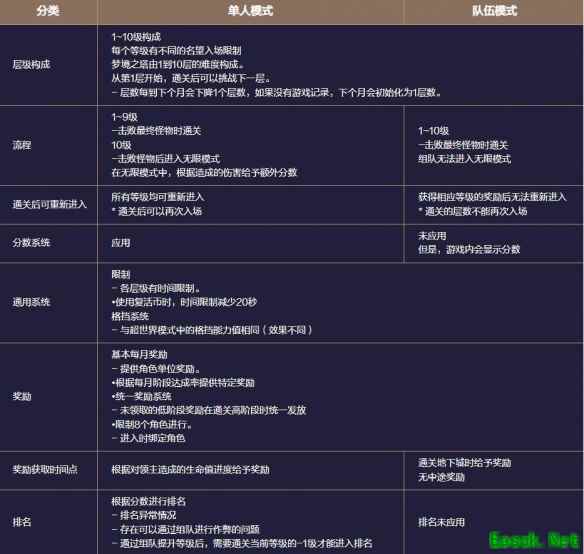
Task: Select the 单人模式 column header
Action: (x=250, y=10)
